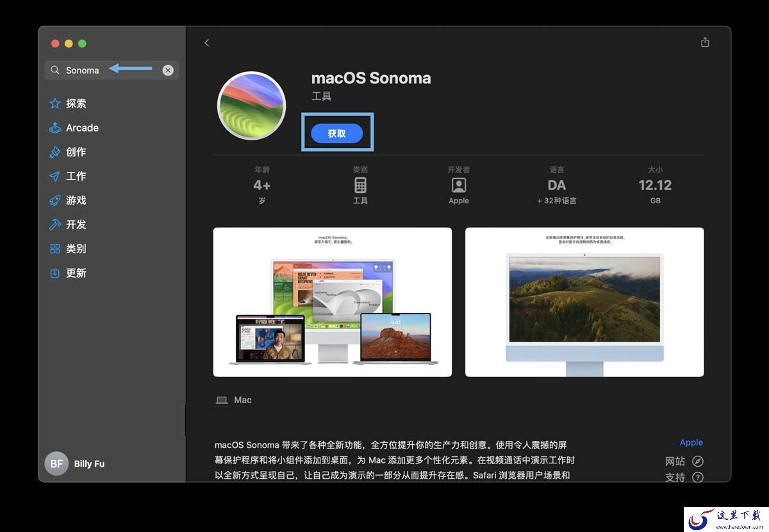Minimize the App Store window
This screenshot has height=532, width=769.
coord(69,44)
